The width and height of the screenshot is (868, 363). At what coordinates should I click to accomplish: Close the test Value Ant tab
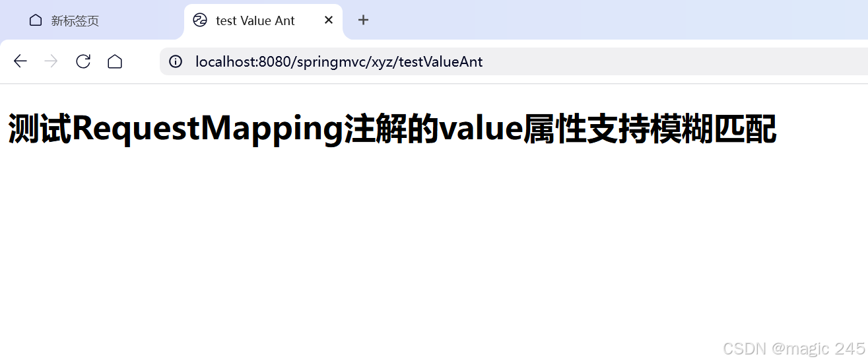tap(329, 20)
